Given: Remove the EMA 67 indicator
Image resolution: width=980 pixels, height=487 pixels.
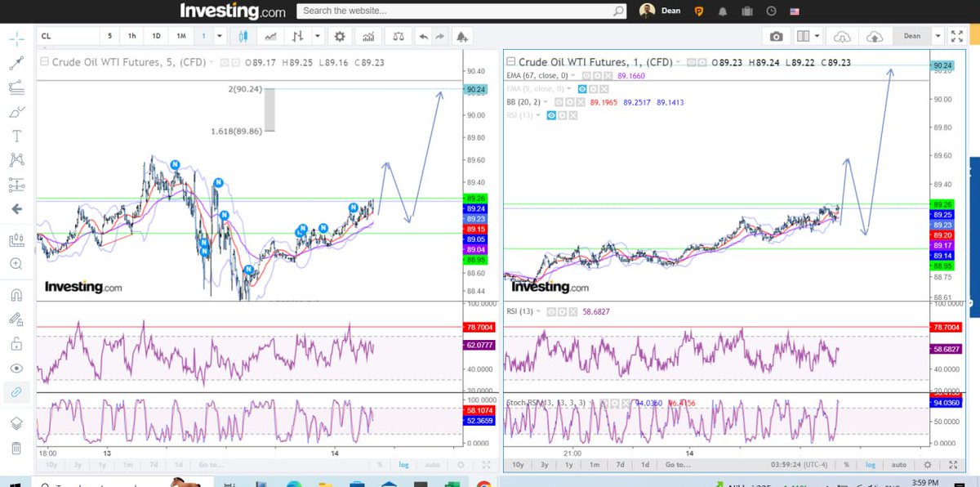Looking at the screenshot, I should click(x=608, y=75).
